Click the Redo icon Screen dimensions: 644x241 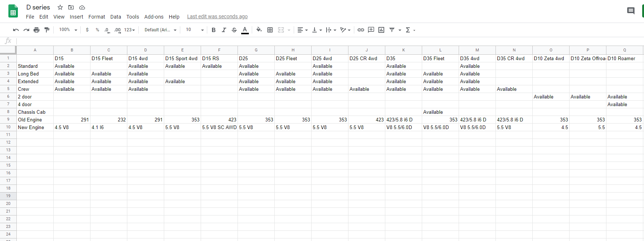(26, 30)
